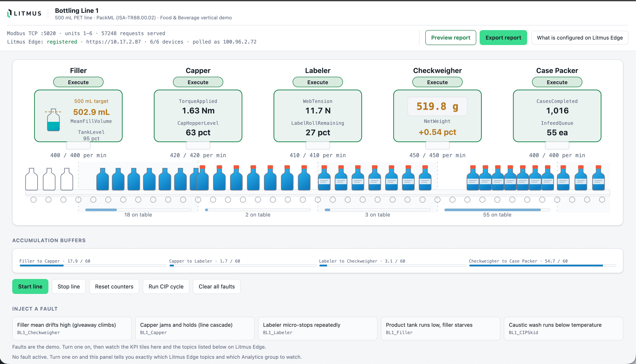This screenshot has width=636, height=364.
Task: Click the progress bar above "18 on table"
Action: [x=138, y=210]
